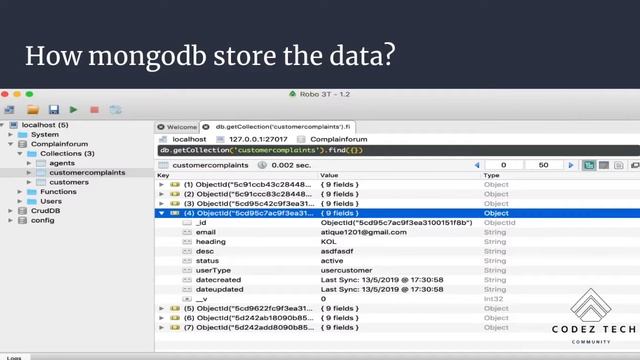The height and width of the screenshot is (360, 640).
Task: Select the heading field with value KOL
Action: [397, 242]
